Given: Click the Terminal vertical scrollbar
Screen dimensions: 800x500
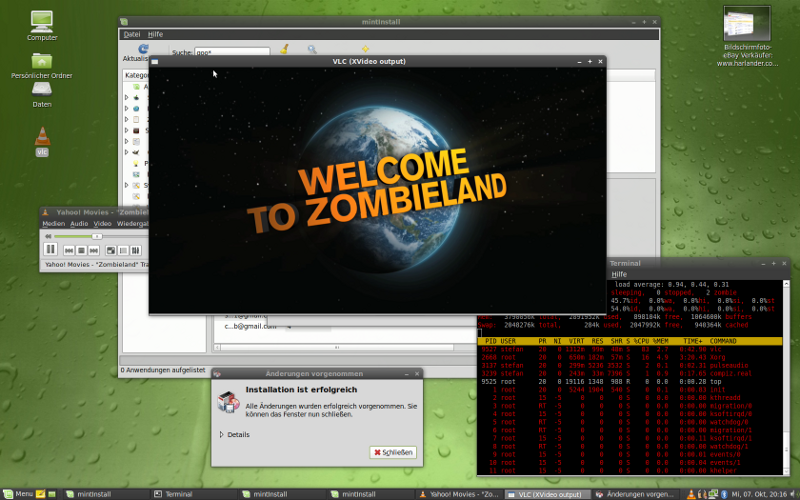Looking at the screenshot, I should point(786,378).
